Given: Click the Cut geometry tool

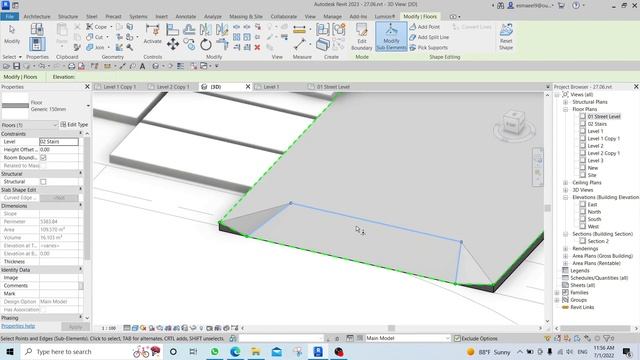Looking at the screenshot, I should 95,37.
